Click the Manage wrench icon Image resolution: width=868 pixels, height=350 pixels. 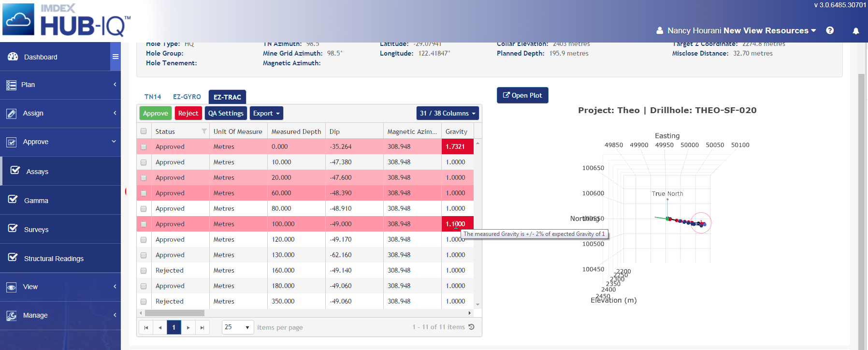click(11, 316)
